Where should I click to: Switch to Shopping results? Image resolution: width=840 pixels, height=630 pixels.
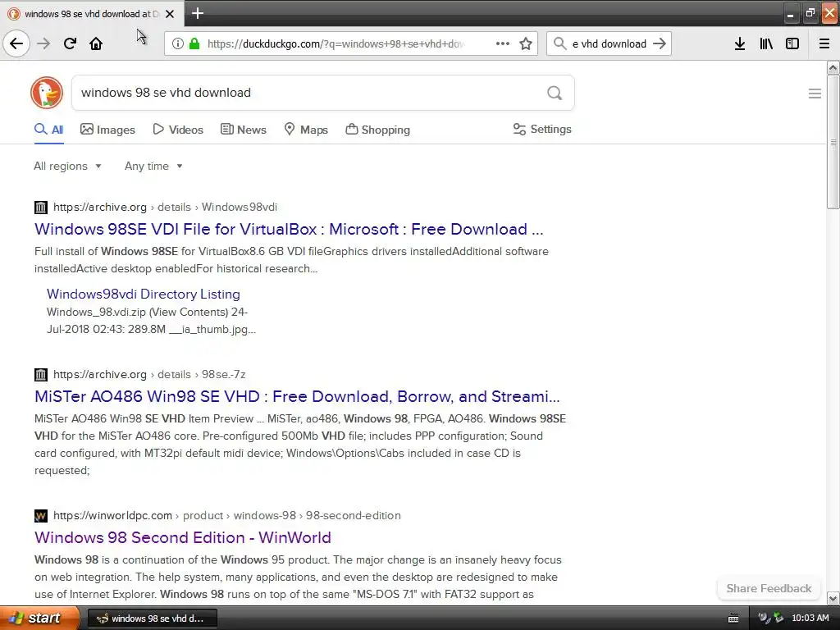[x=377, y=130]
